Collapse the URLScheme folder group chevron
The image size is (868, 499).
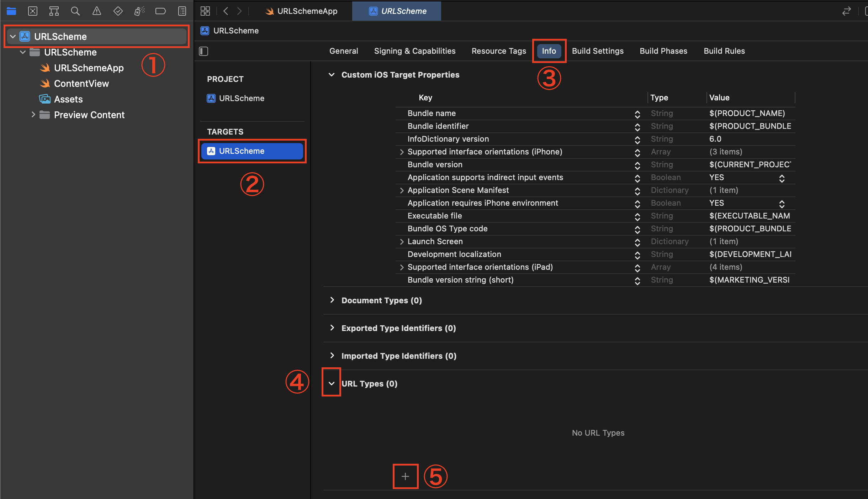(x=23, y=52)
